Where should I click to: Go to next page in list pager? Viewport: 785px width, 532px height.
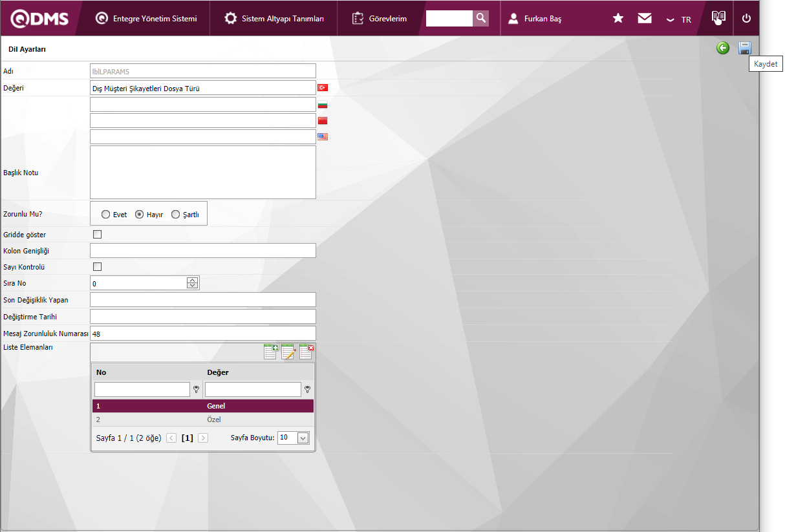coord(203,438)
